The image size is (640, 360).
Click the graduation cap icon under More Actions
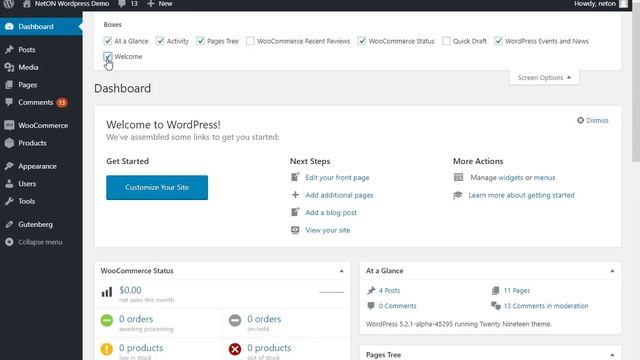pos(458,195)
